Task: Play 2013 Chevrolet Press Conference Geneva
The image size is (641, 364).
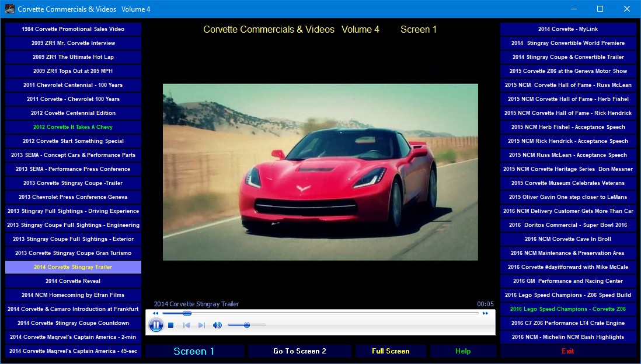Action: point(73,197)
